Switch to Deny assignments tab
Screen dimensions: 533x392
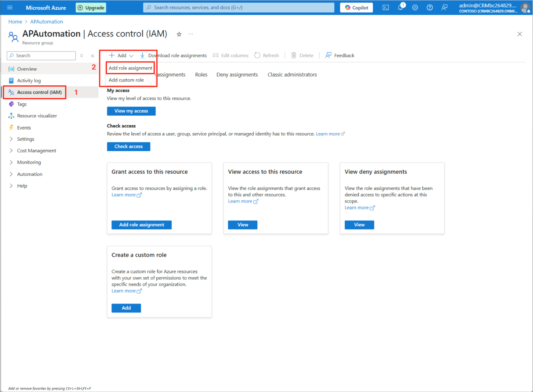[x=237, y=75]
